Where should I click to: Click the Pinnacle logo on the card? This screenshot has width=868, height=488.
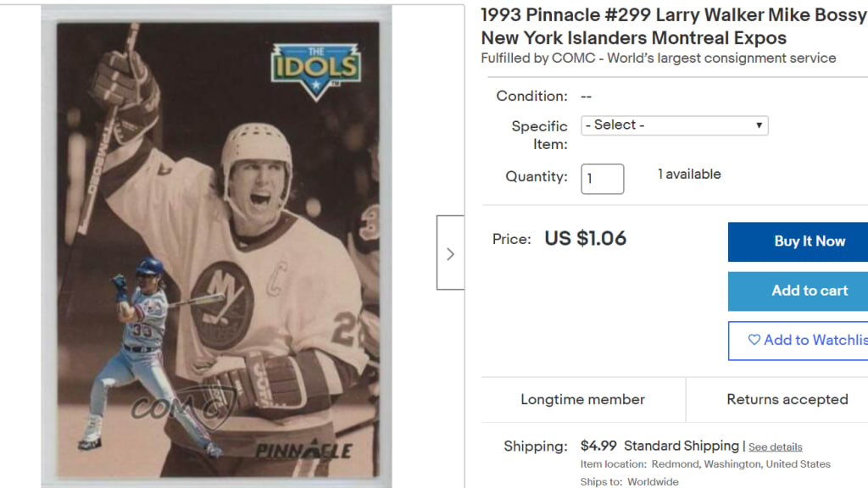point(303,449)
